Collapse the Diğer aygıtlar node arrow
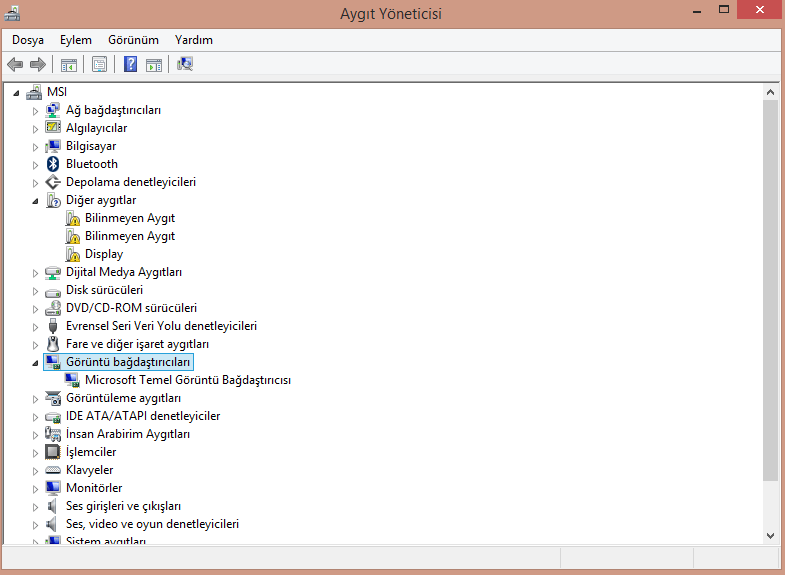This screenshot has height=575, width=785. point(35,201)
